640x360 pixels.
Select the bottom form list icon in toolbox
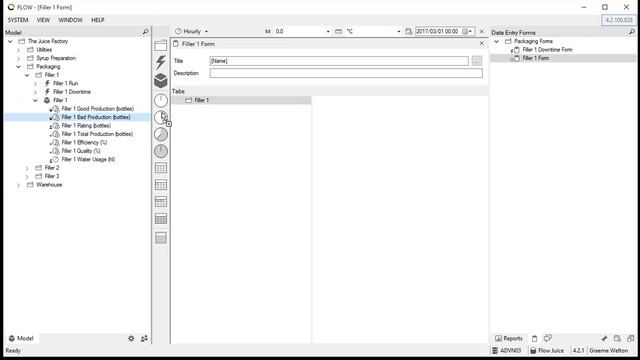161,238
